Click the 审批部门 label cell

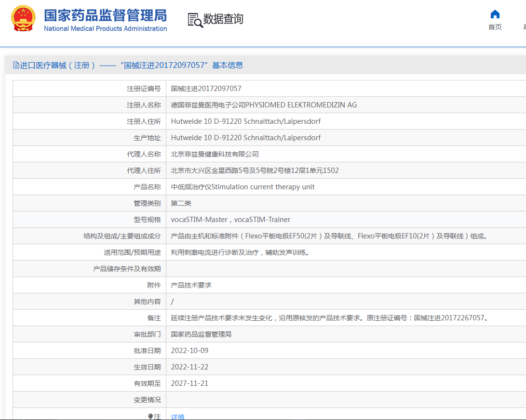(90, 334)
